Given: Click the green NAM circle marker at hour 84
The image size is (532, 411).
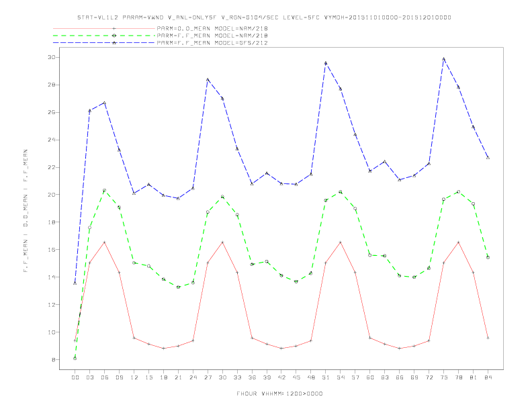Looking at the screenshot, I should pyautogui.click(x=488, y=257).
